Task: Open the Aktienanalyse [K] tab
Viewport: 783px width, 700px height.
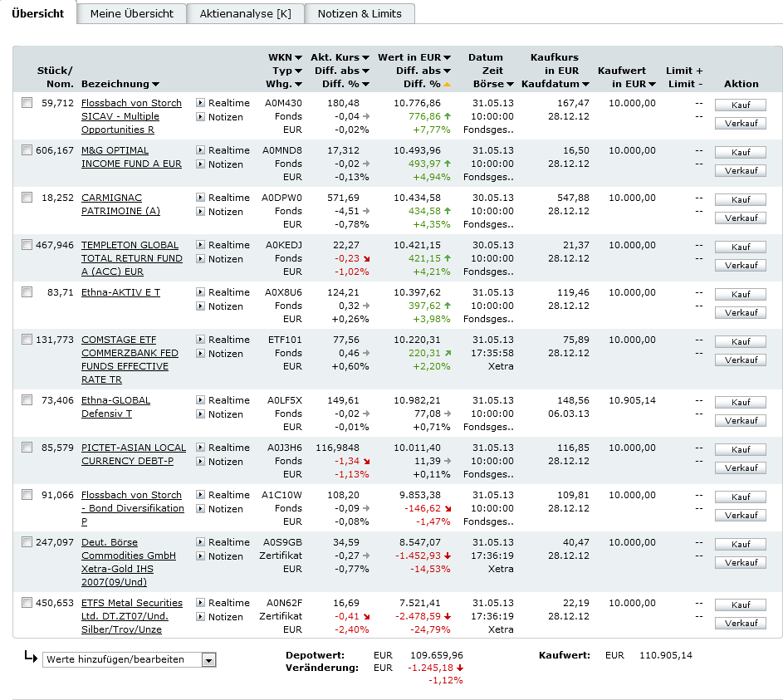Action: pos(245,13)
